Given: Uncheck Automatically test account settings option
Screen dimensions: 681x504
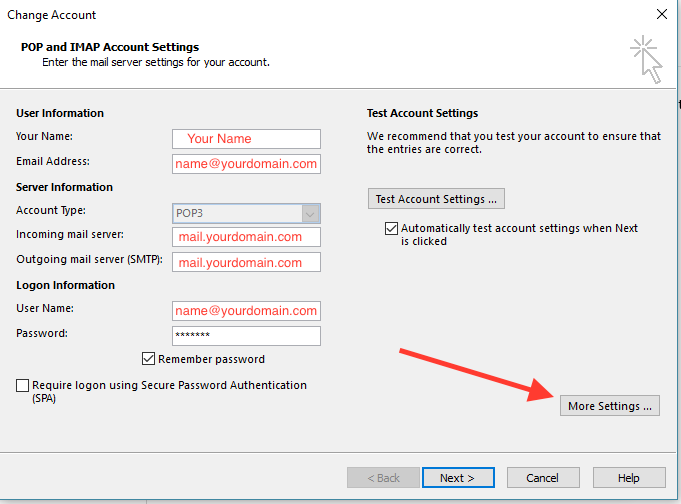Looking at the screenshot, I should pyautogui.click(x=392, y=229).
